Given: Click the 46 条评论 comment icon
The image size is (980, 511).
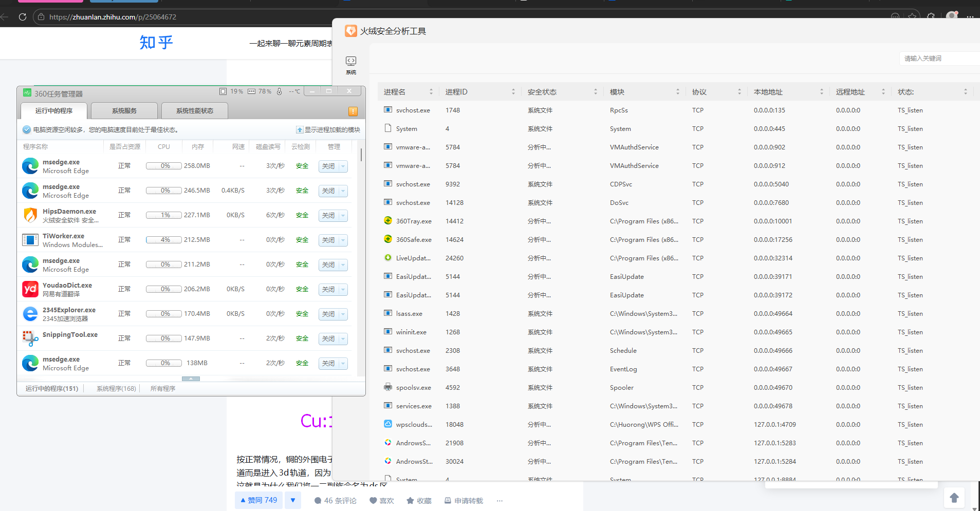Looking at the screenshot, I should (x=318, y=501).
